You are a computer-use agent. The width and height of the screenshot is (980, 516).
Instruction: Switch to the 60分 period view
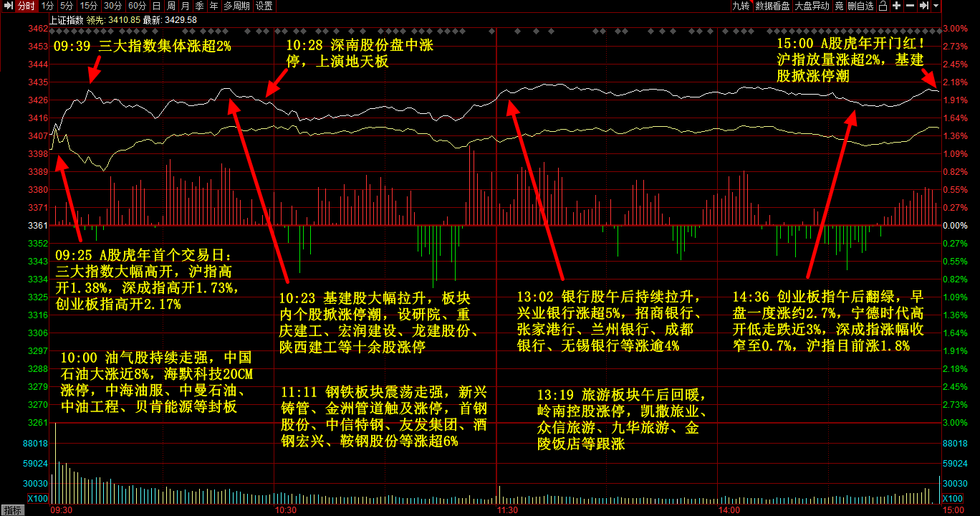coord(137,6)
